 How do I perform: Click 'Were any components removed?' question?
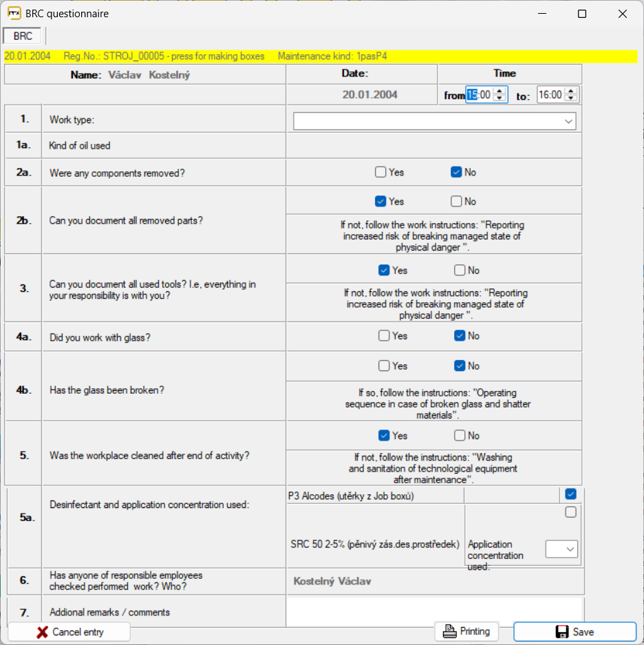tap(117, 173)
